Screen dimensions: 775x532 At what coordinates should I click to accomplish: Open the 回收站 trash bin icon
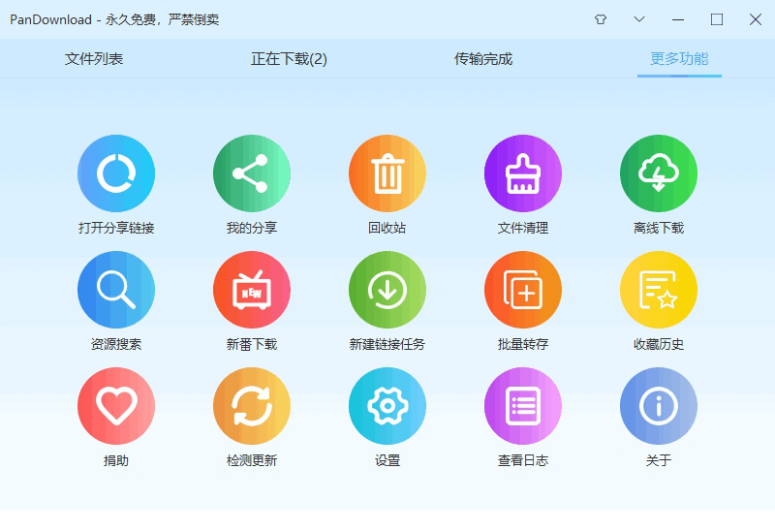point(387,173)
